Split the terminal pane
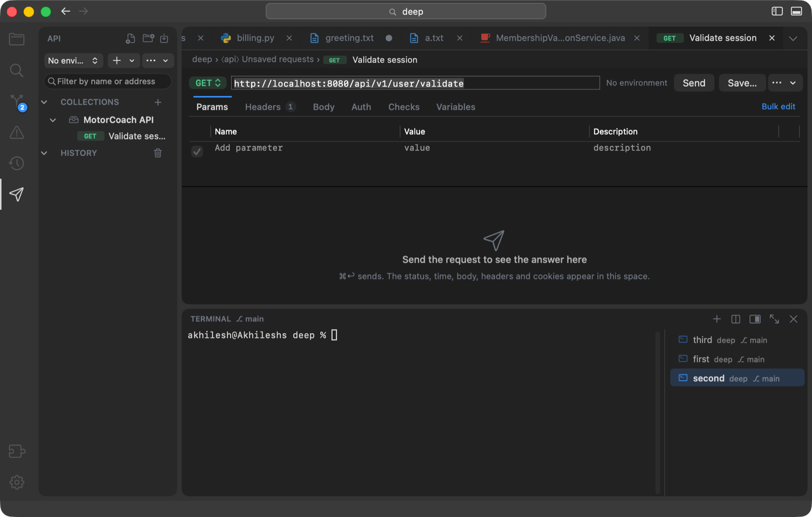812x517 pixels. pyautogui.click(x=736, y=319)
